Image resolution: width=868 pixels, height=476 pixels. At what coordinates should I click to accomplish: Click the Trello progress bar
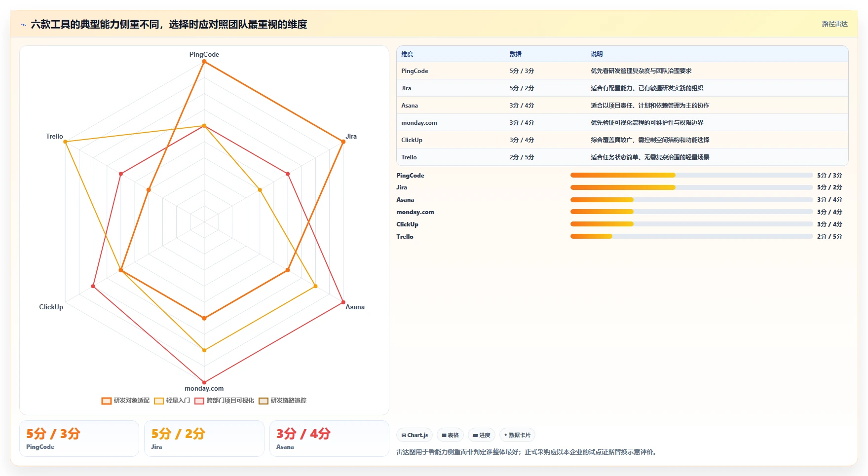pos(691,236)
